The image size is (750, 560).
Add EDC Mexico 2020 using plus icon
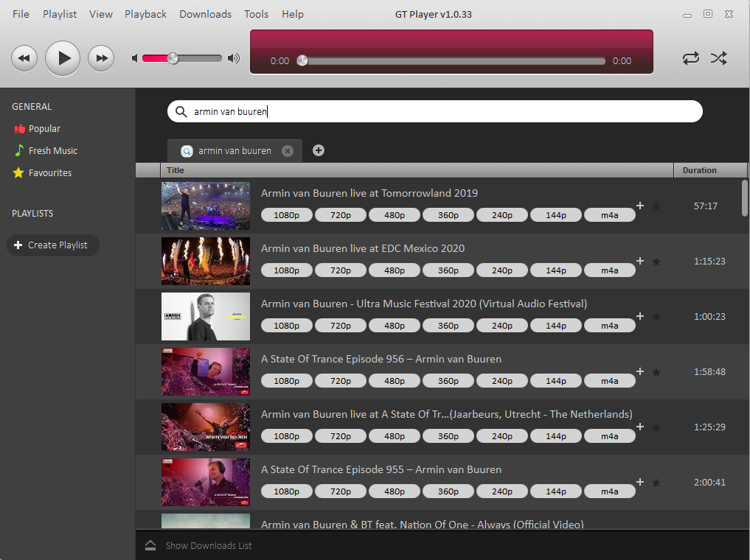[640, 261]
